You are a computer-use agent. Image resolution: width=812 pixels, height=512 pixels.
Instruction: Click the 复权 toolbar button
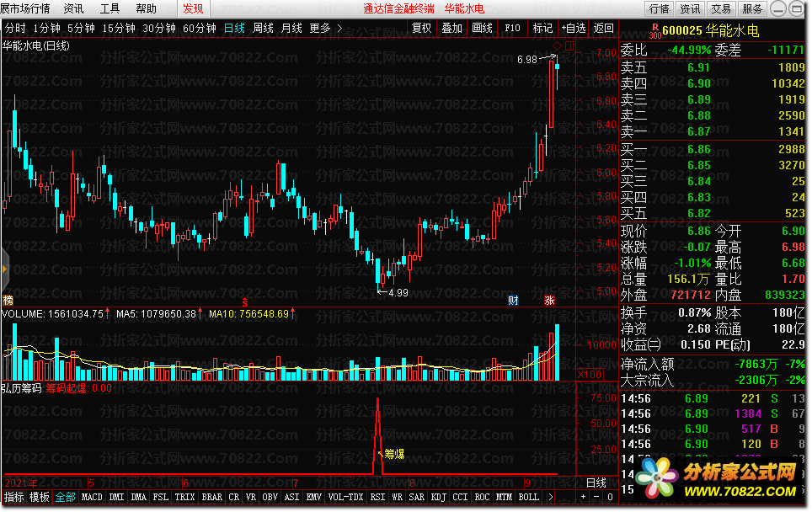[421, 29]
